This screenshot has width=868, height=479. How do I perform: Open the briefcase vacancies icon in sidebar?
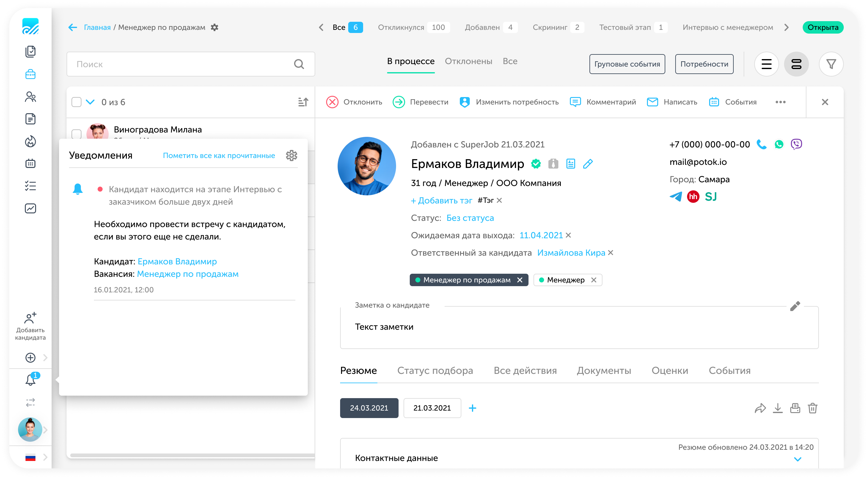click(30, 74)
